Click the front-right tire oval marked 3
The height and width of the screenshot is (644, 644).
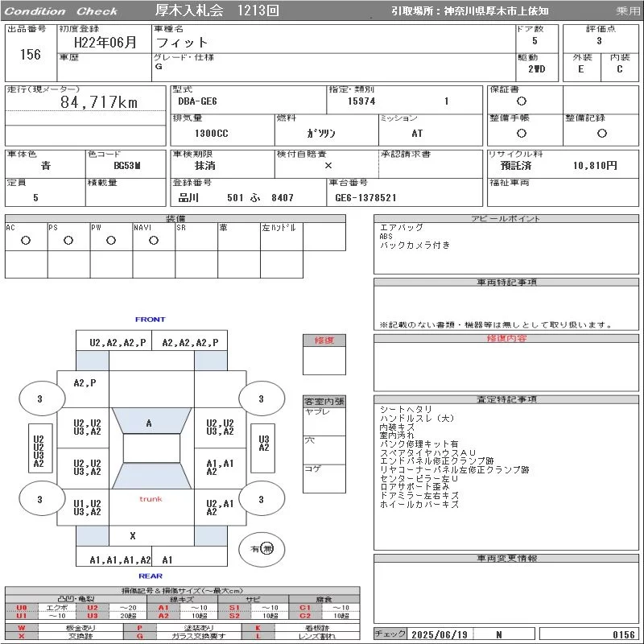pos(262,398)
